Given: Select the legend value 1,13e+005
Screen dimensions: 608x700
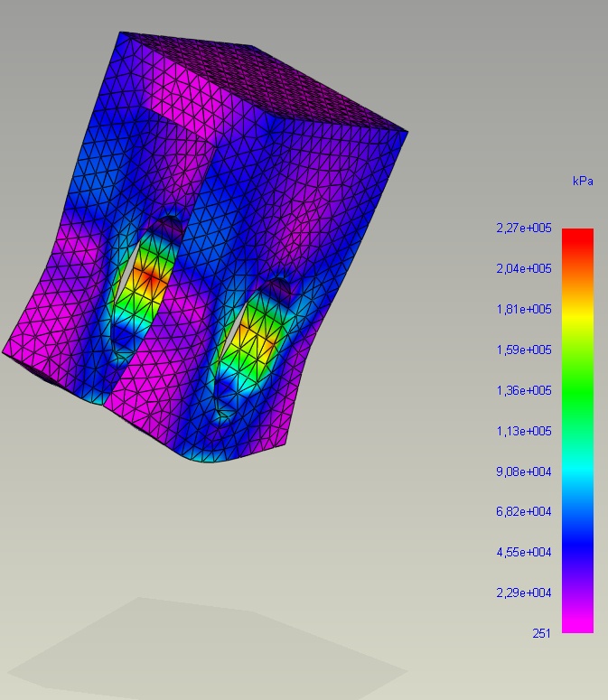Looking at the screenshot, I should click(524, 431).
